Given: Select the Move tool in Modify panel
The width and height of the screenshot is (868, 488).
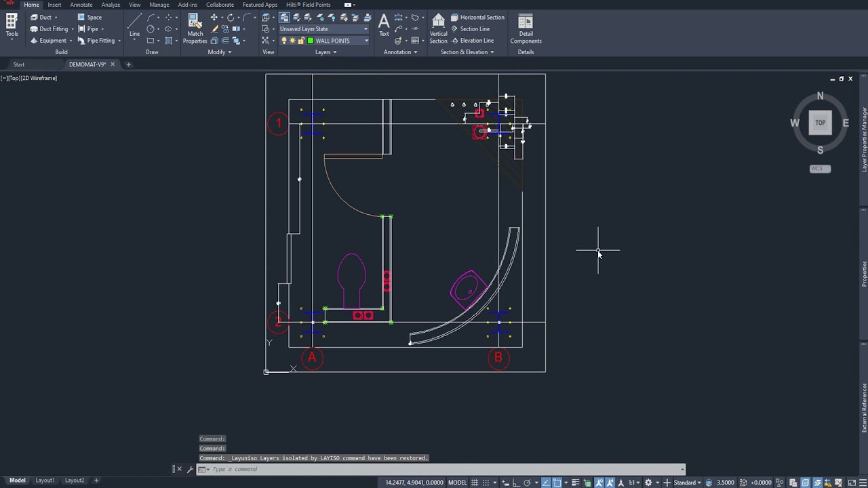Looking at the screenshot, I should click(214, 18).
